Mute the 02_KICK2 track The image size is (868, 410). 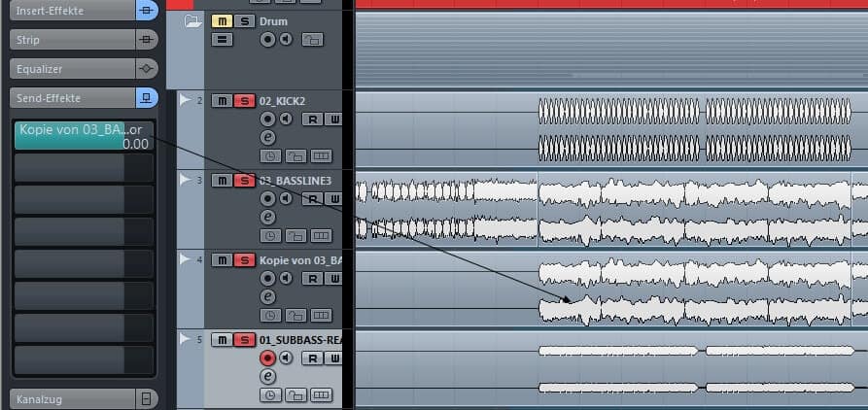pos(222,101)
